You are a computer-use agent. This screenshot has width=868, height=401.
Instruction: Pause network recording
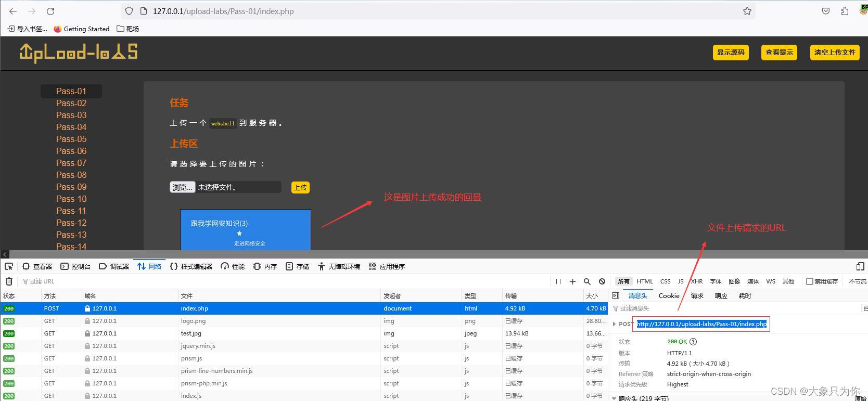(x=558, y=281)
